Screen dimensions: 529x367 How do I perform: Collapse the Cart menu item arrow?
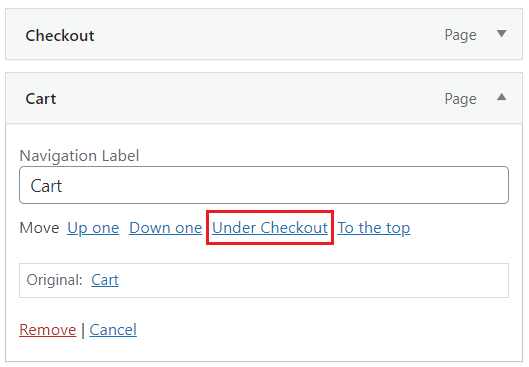point(501,97)
